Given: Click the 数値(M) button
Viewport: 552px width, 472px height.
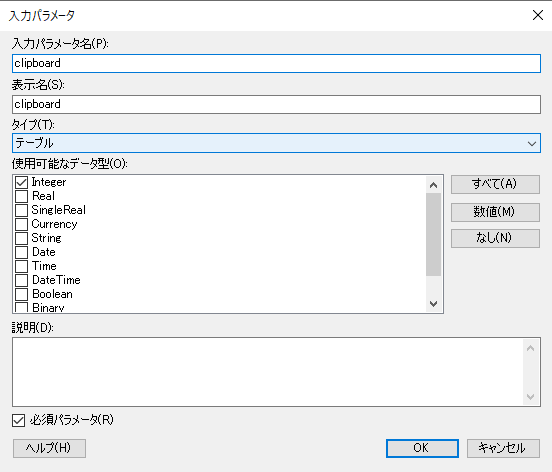Looking at the screenshot, I should [x=495, y=212].
